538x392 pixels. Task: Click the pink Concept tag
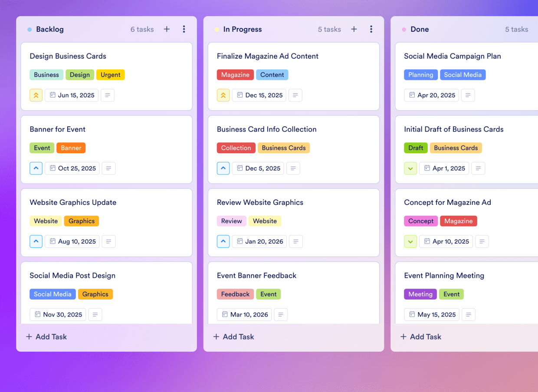click(x=421, y=221)
